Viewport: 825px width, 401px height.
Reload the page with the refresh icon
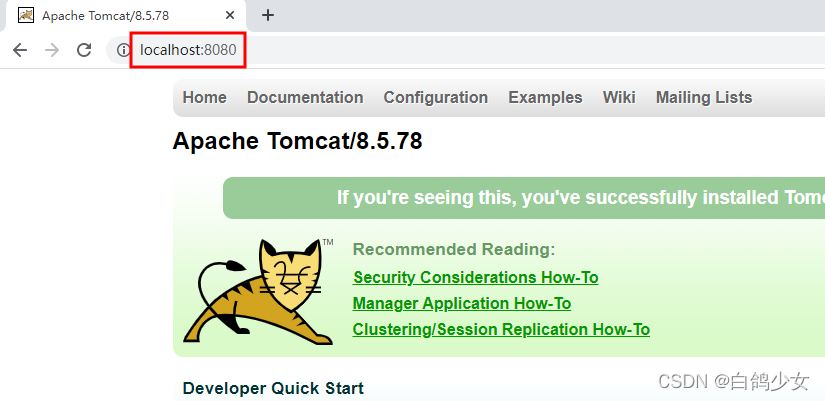pyautogui.click(x=84, y=50)
